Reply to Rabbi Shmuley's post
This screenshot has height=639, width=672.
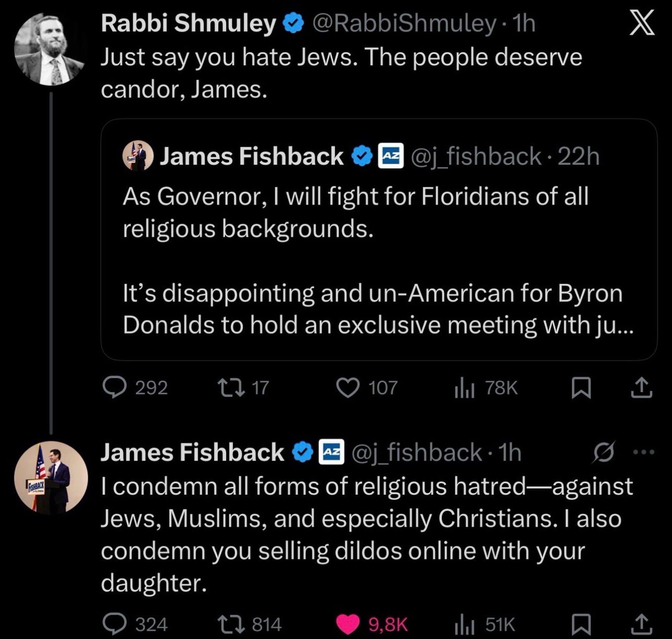[115, 387]
